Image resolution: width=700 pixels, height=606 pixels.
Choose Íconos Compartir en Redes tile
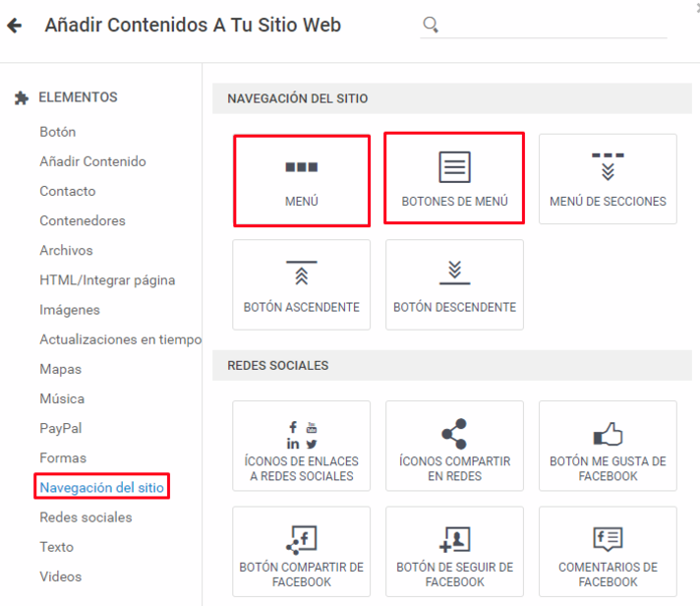(x=454, y=446)
